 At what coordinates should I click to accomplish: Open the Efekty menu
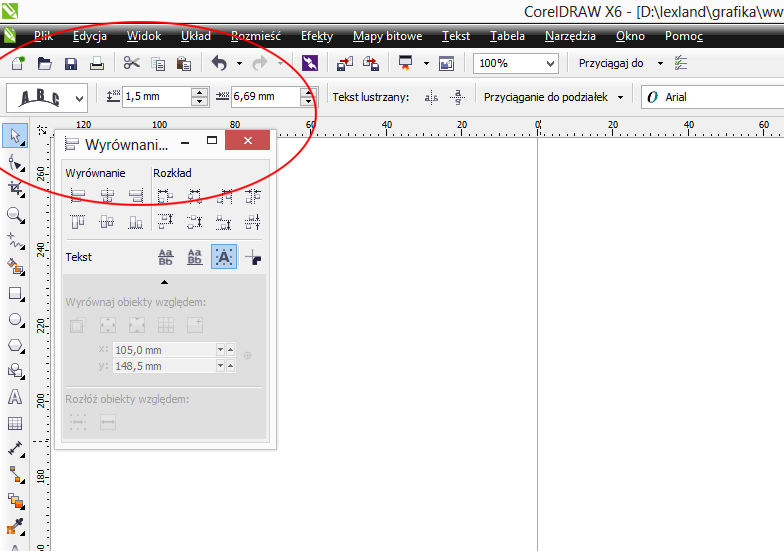click(x=317, y=36)
